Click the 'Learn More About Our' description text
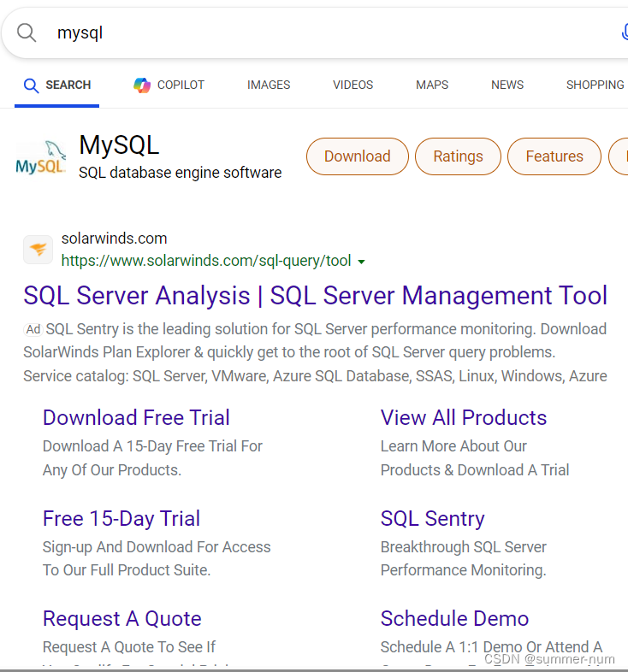This screenshot has height=672, width=628. pyautogui.click(x=453, y=446)
